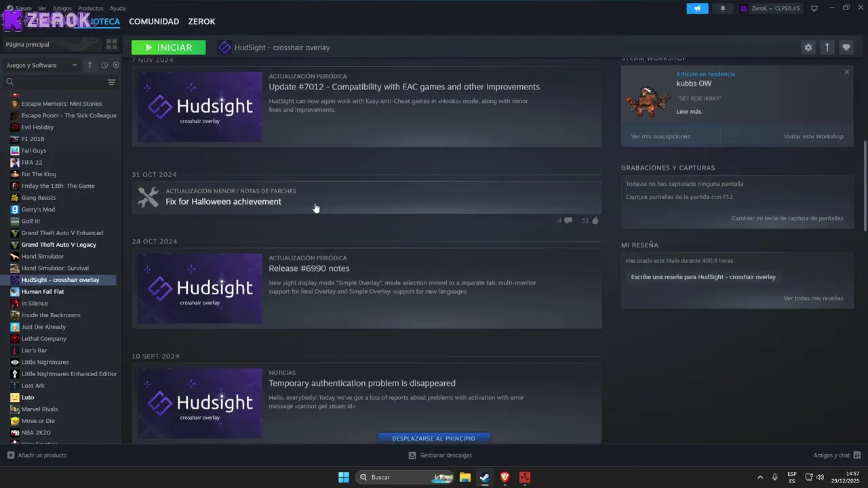Screen dimensions: 868x488
Task: Toggle sort by recent activity clock icon
Action: (104, 65)
